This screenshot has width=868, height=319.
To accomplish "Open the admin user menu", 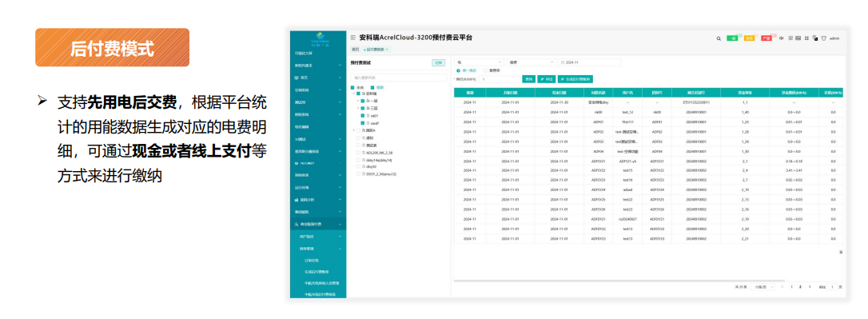I will click(834, 38).
